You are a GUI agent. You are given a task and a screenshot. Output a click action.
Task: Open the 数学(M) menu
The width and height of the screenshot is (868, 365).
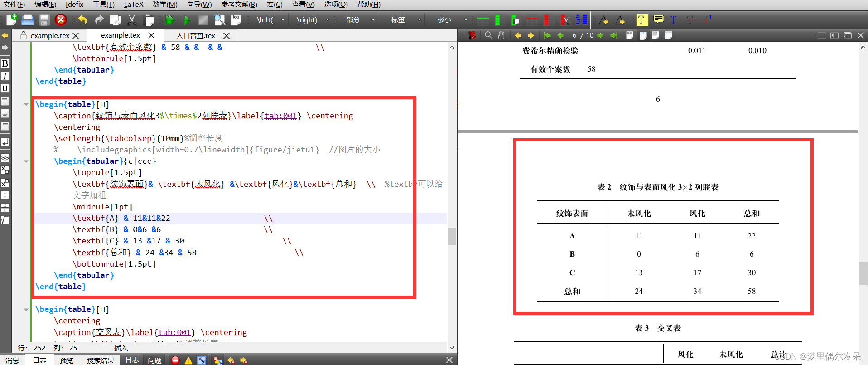[165, 5]
